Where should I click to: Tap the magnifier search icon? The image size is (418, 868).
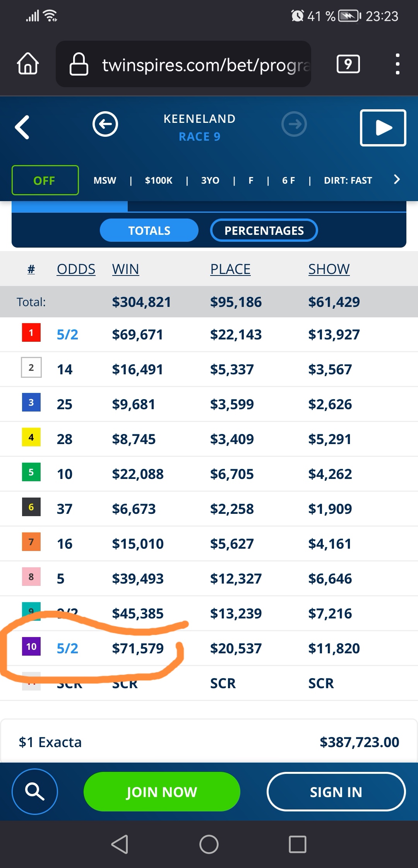35,792
